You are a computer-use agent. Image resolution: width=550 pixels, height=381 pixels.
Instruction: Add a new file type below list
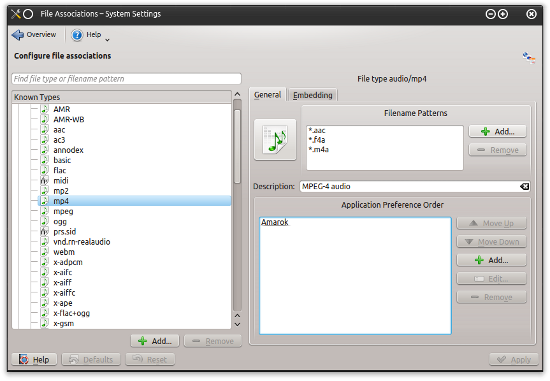coord(155,341)
